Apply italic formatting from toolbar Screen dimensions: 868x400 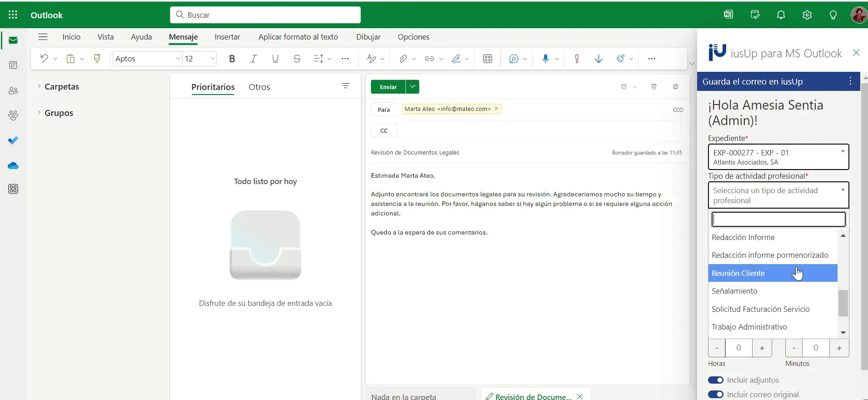254,59
